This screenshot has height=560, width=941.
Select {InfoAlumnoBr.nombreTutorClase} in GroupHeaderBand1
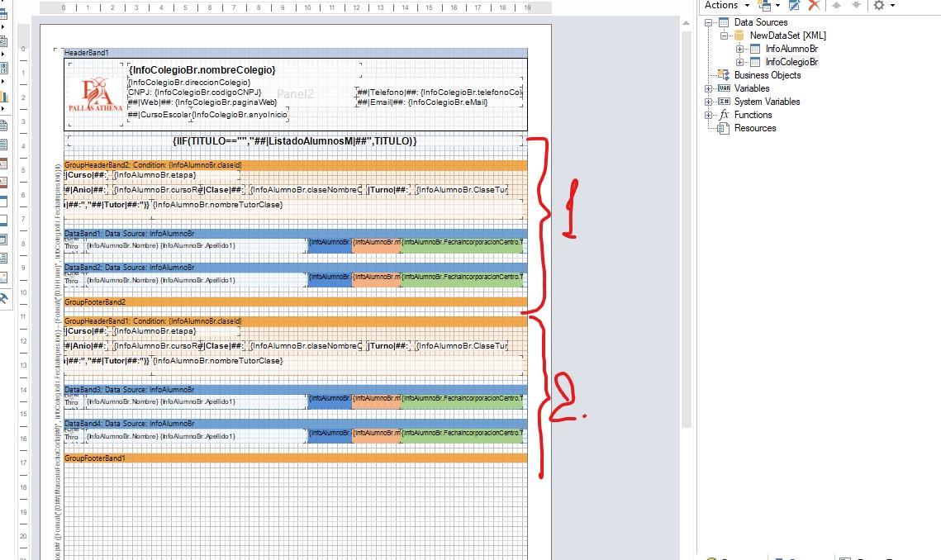coord(217,361)
